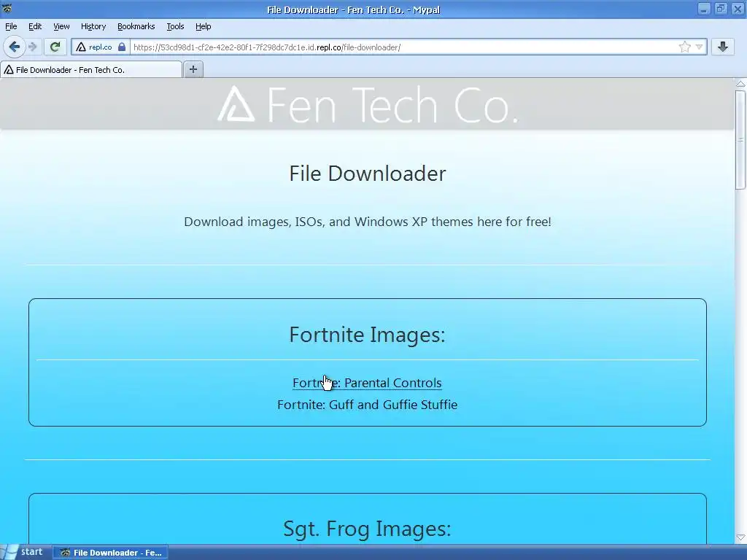Open the History menu
The width and height of the screenshot is (747, 560).
point(93,27)
